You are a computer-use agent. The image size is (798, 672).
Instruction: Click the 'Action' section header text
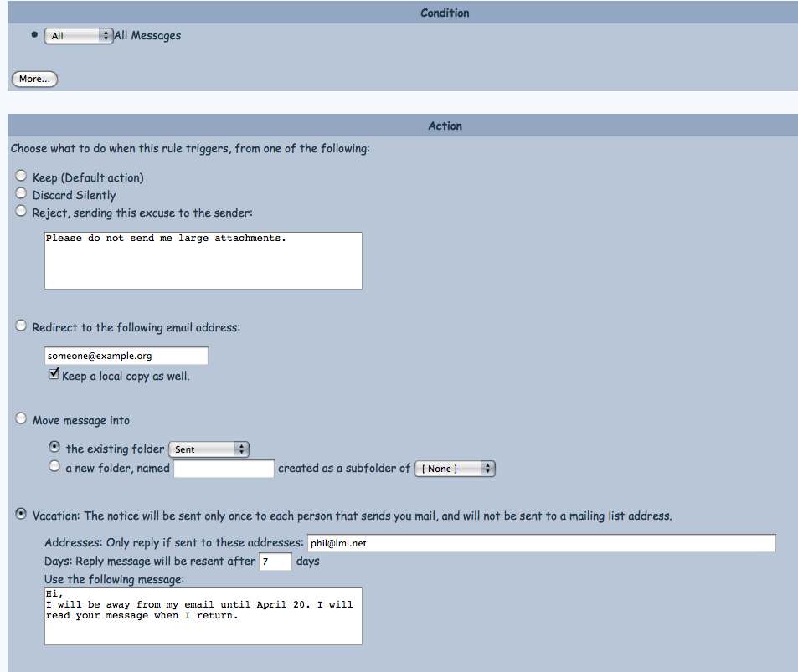pyautogui.click(x=445, y=126)
